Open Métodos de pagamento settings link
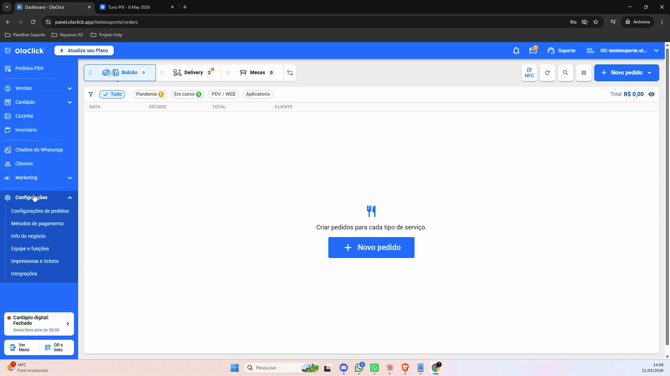The height and width of the screenshot is (376, 670). [37, 223]
